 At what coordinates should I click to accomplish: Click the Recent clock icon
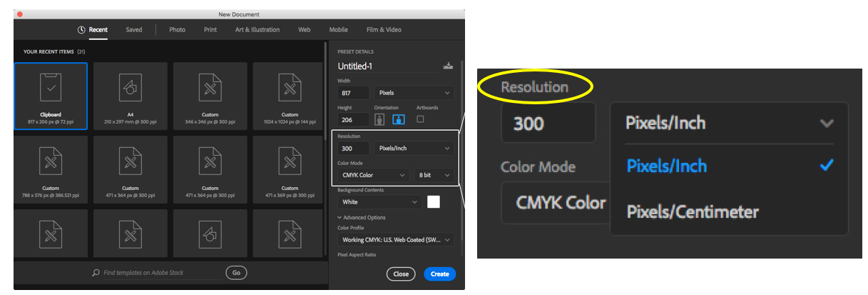[x=81, y=30]
